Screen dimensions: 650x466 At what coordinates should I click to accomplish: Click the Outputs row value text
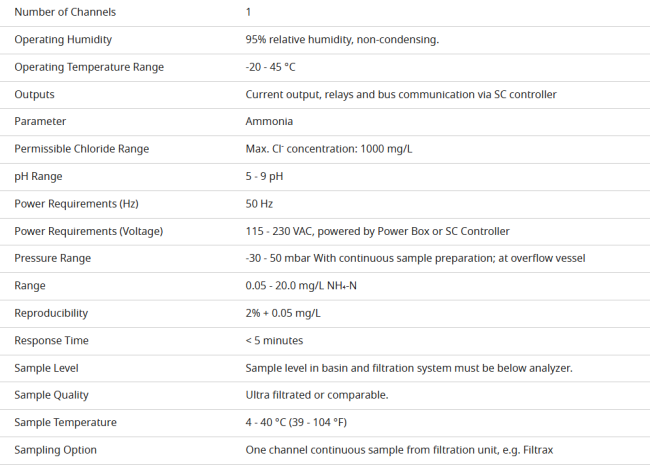pyautogui.click(x=401, y=95)
